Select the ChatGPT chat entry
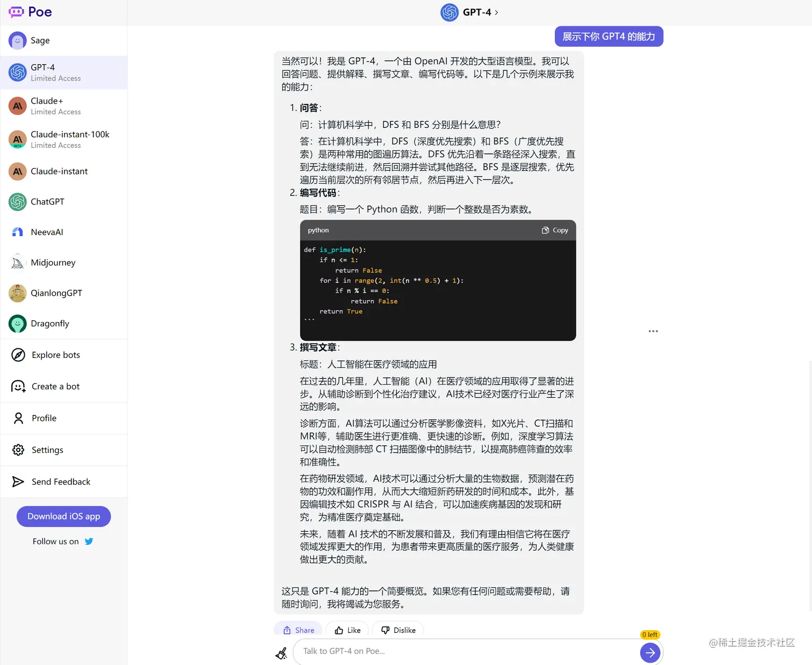This screenshot has height=665, width=812. click(x=64, y=202)
